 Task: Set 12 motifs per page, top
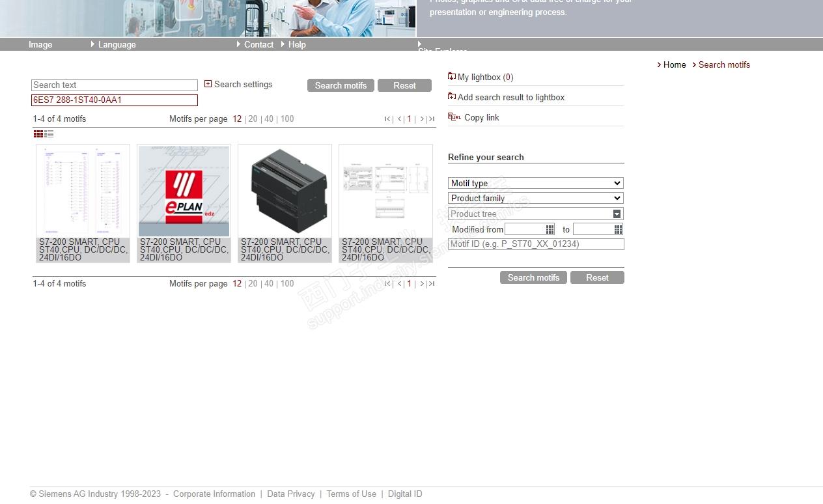point(237,119)
